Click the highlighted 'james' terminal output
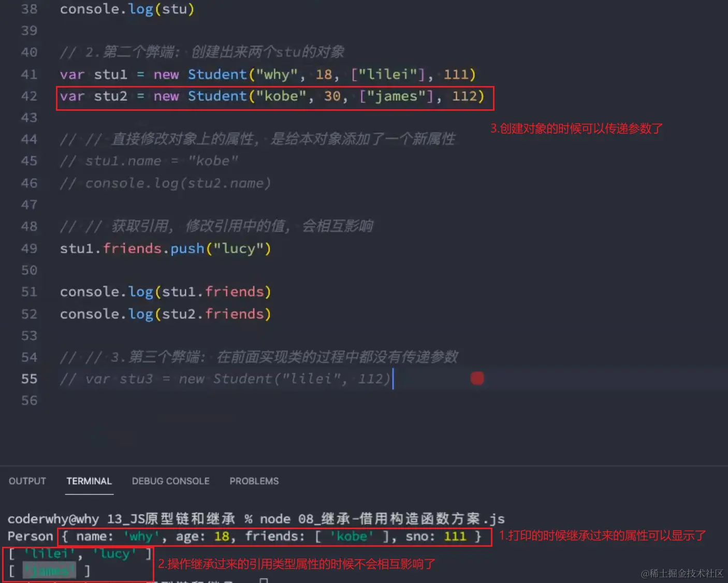 (49, 571)
